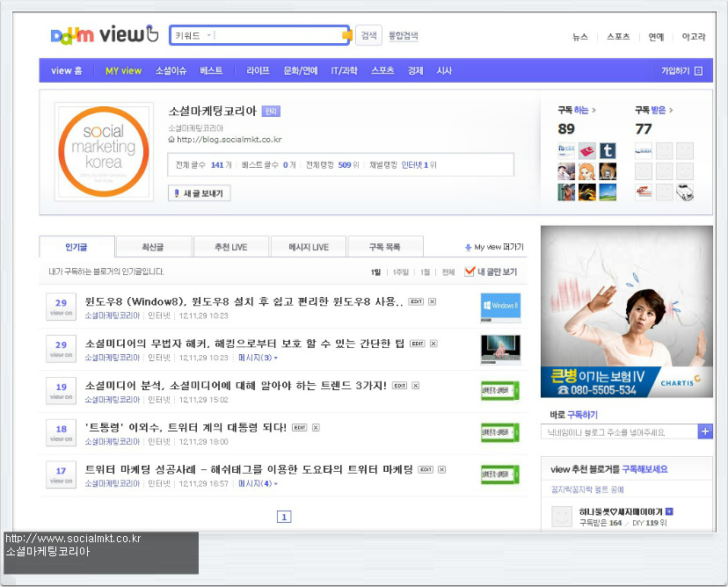
Task: Open the 아고라 link in the top bar
Action: (693, 37)
